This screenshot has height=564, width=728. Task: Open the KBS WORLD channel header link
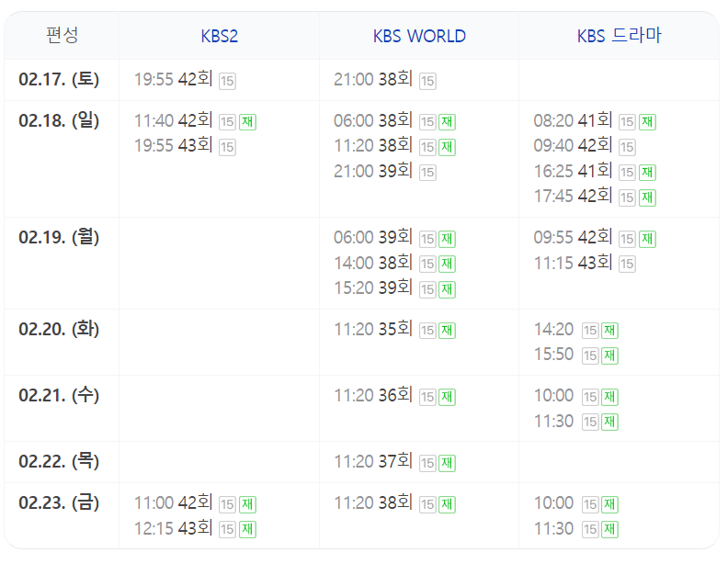(419, 36)
